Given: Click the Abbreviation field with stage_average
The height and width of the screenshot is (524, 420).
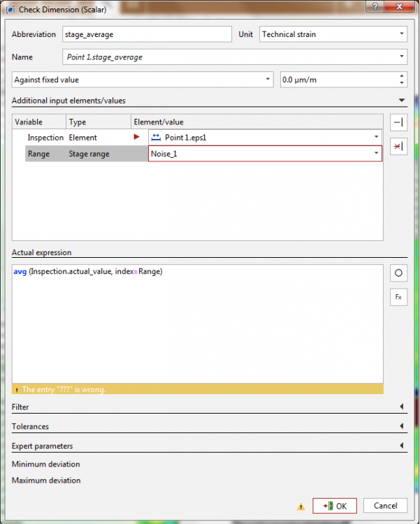Looking at the screenshot, I should click(147, 34).
